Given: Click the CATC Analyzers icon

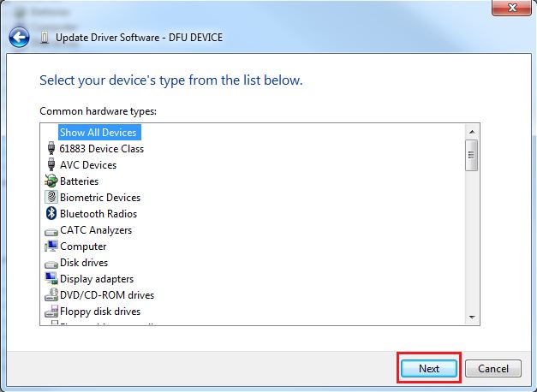Looking at the screenshot, I should 51,230.
